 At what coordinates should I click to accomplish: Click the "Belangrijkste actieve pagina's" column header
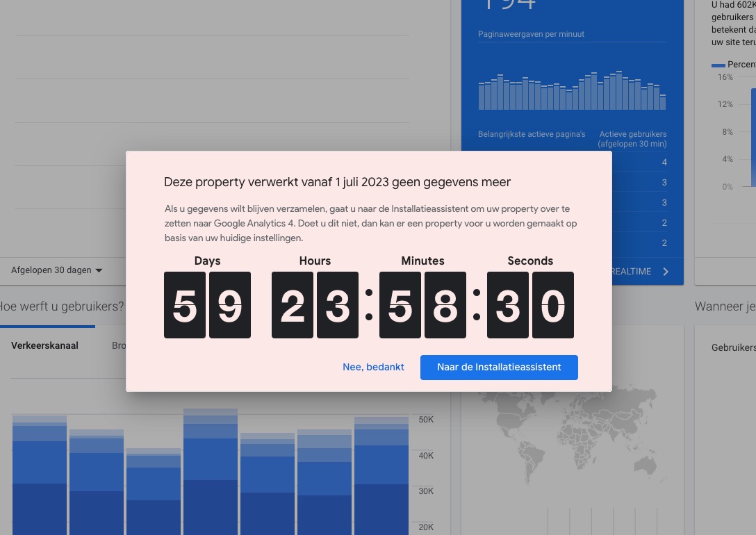click(x=532, y=134)
